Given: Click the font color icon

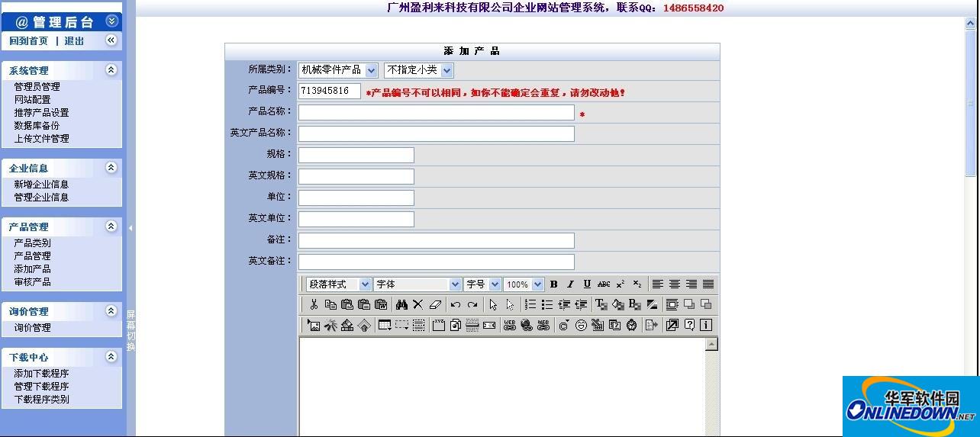Looking at the screenshot, I should point(601,304).
